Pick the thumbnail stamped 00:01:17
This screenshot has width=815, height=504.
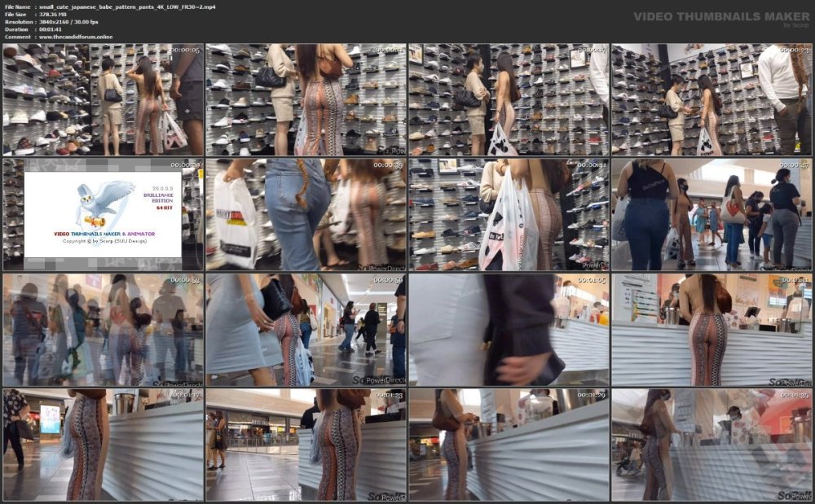tap(103, 445)
